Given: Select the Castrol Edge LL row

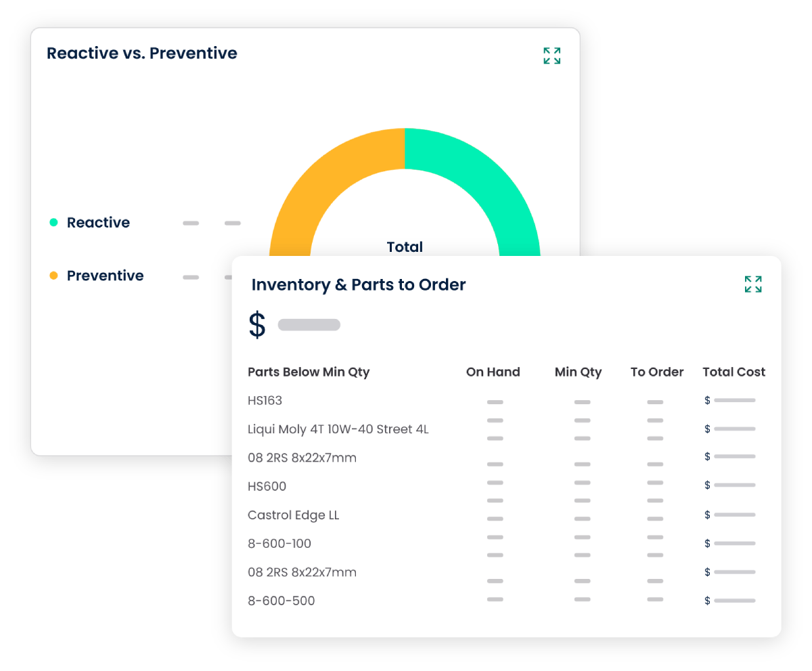Looking at the screenshot, I should (x=293, y=515).
